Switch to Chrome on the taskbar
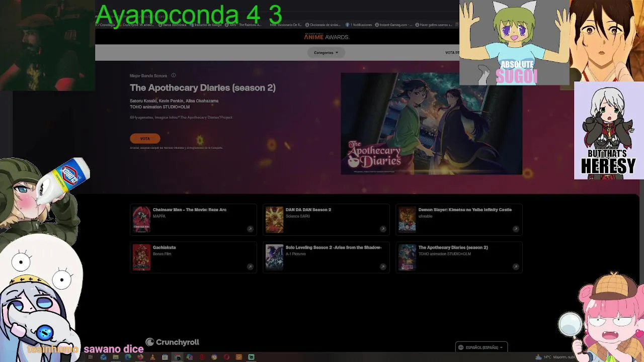This screenshot has width=644, height=362. click(177, 357)
